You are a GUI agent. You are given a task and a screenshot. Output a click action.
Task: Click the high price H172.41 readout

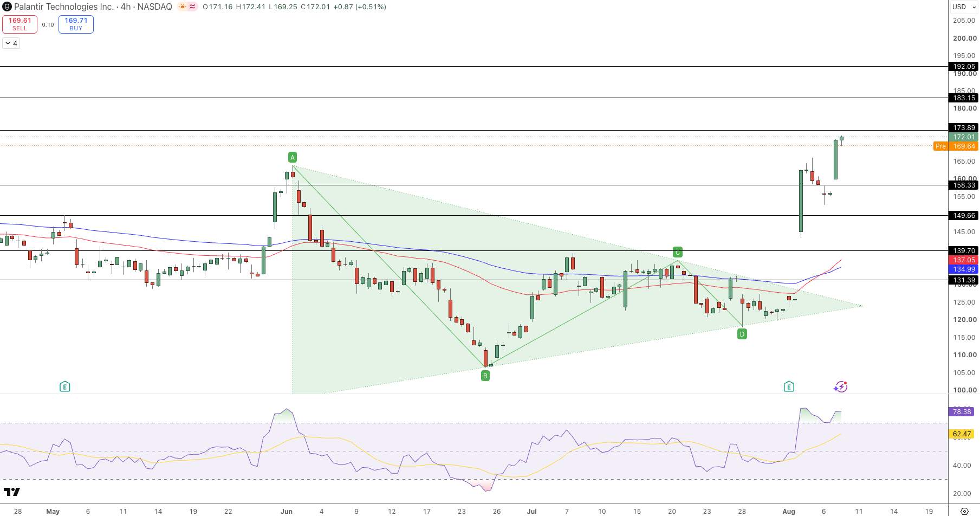coord(251,7)
